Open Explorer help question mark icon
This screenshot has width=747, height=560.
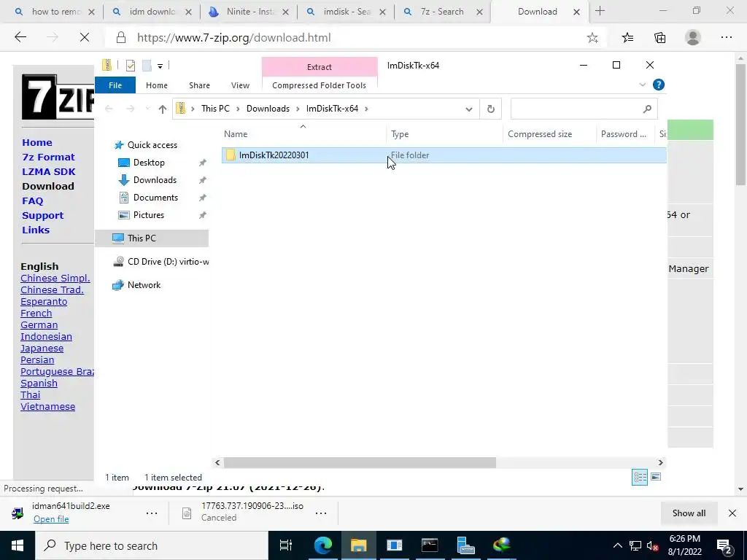tap(659, 85)
